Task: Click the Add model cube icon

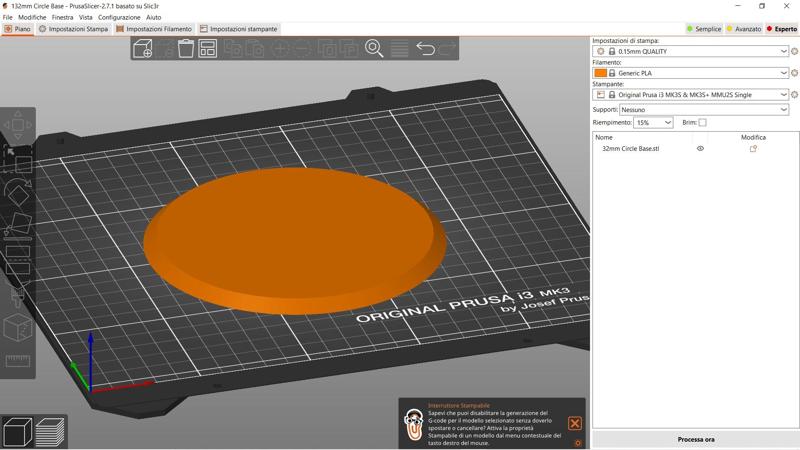Action: tap(143, 49)
